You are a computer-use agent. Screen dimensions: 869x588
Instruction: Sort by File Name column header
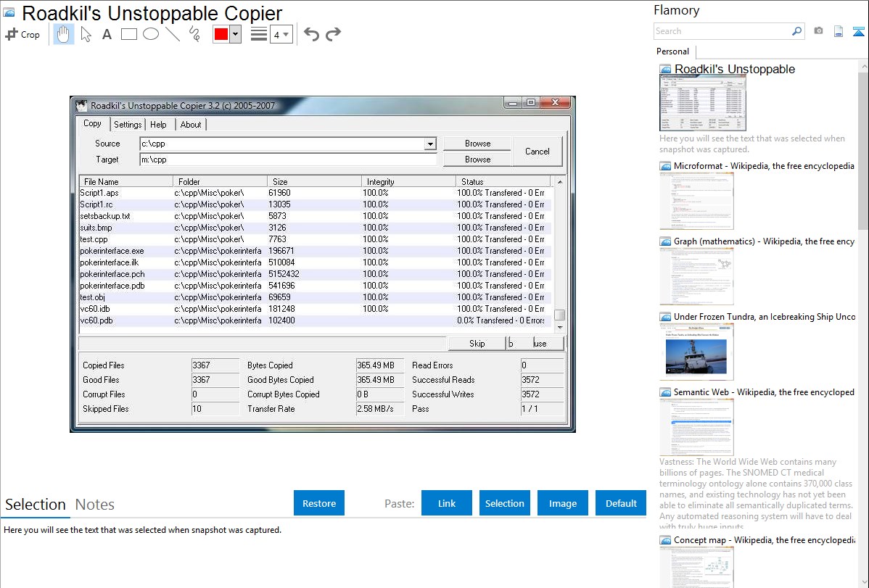(x=126, y=182)
